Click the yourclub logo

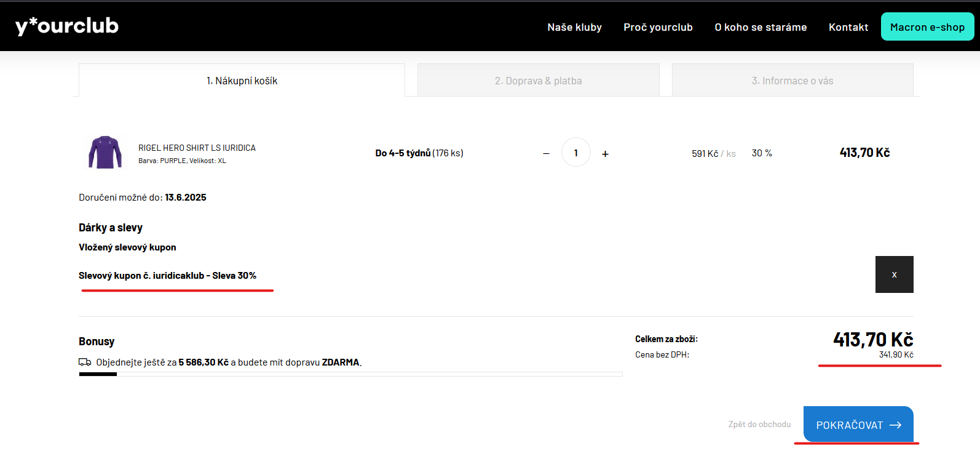click(67, 26)
